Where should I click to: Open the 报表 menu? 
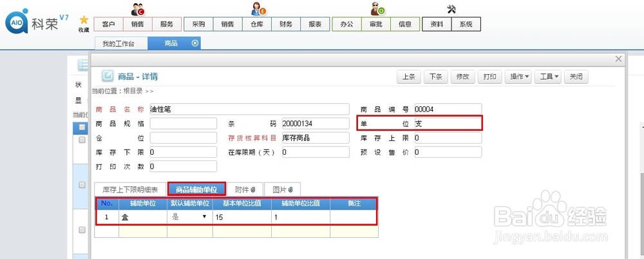(x=315, y=24)
